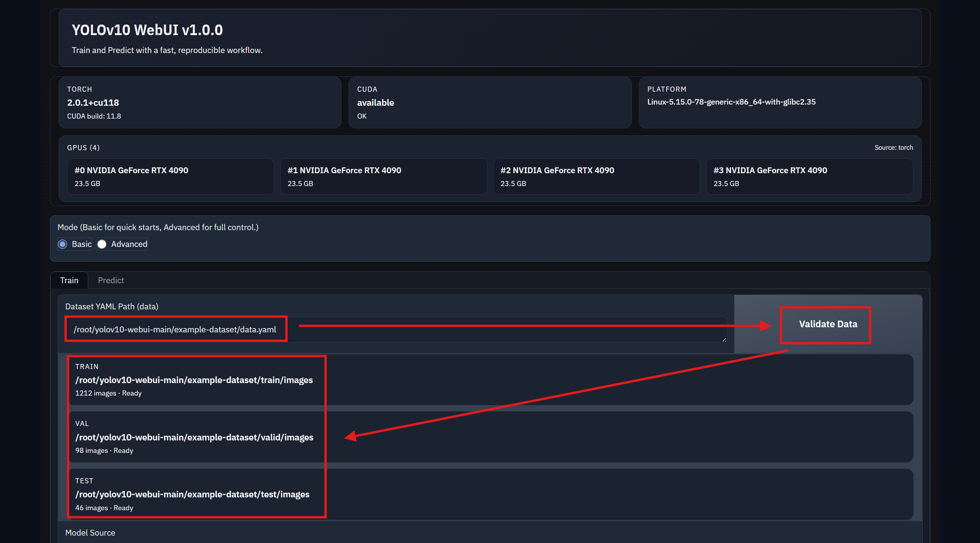Viewport: 980px width, 543px height.
Task: Click the #1 NVIDIA GeForce RTX 4090 card
Action: click(383, 176)
